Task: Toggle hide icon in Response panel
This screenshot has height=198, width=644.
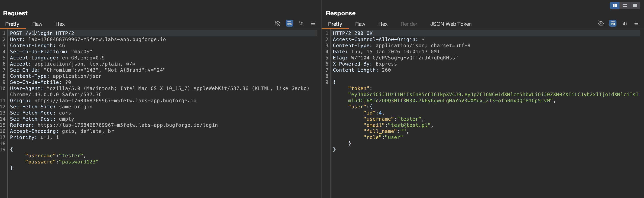Action: pos(601,24)
